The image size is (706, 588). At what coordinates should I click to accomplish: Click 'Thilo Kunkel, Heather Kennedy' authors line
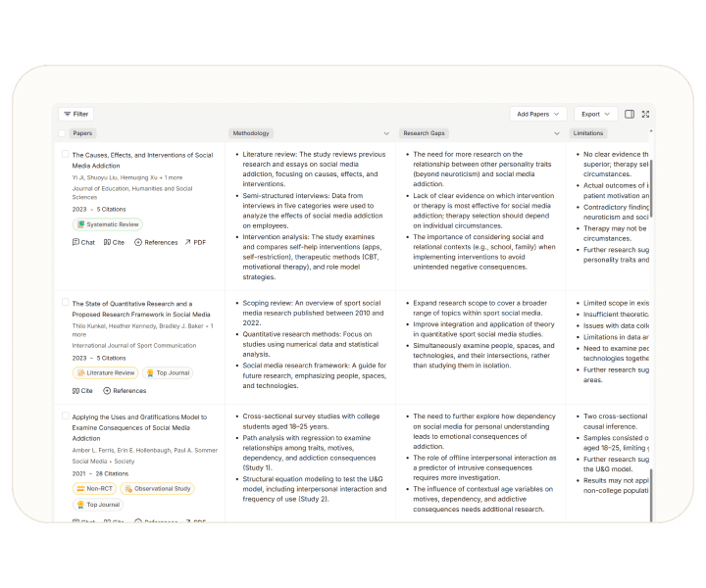(x=143, y=330)
